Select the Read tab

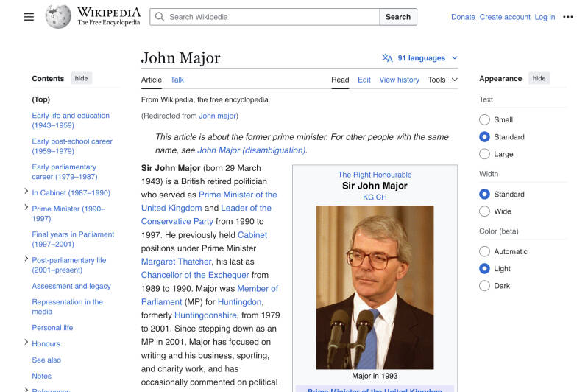pos(340,80)
